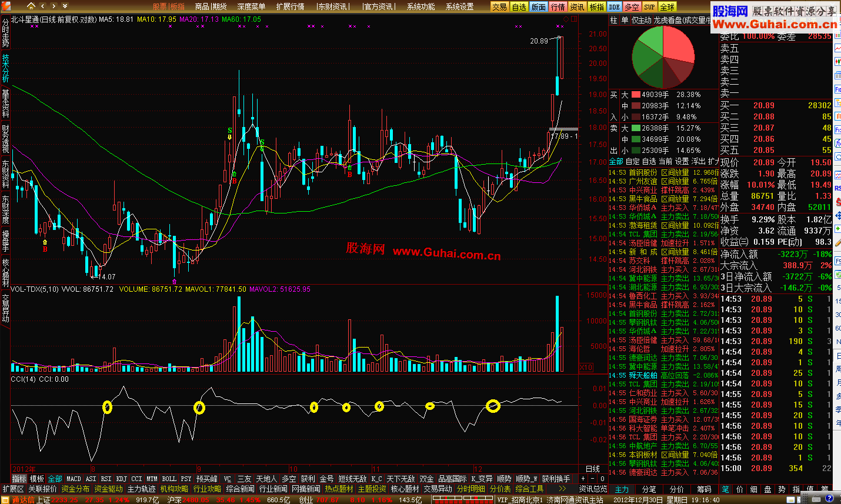Select the 自定 filter in alerts list
Viewport: 841px width, 504px height.
(633, 161)
